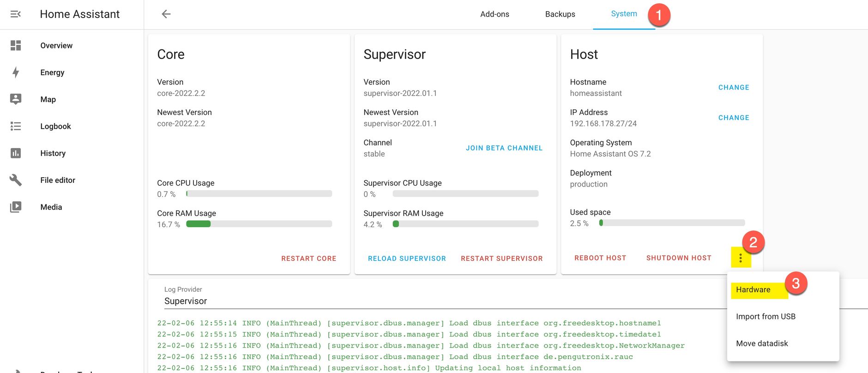Click the 2.5 % Used space value
Image resolution: width=868 pixels, height=373 pixels.
(579, 223)
